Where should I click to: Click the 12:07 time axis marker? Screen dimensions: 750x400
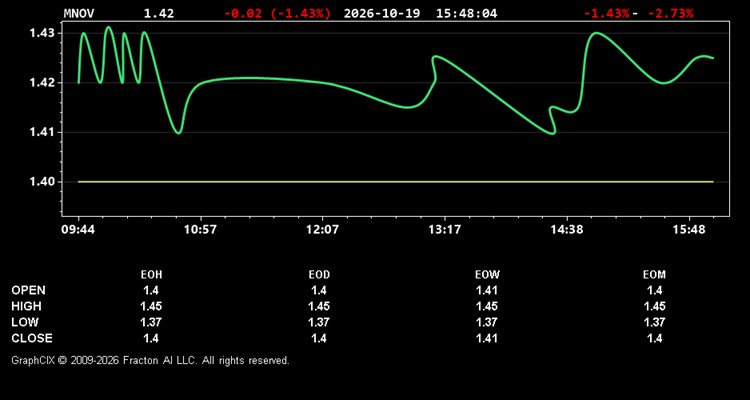coord(322,230)
